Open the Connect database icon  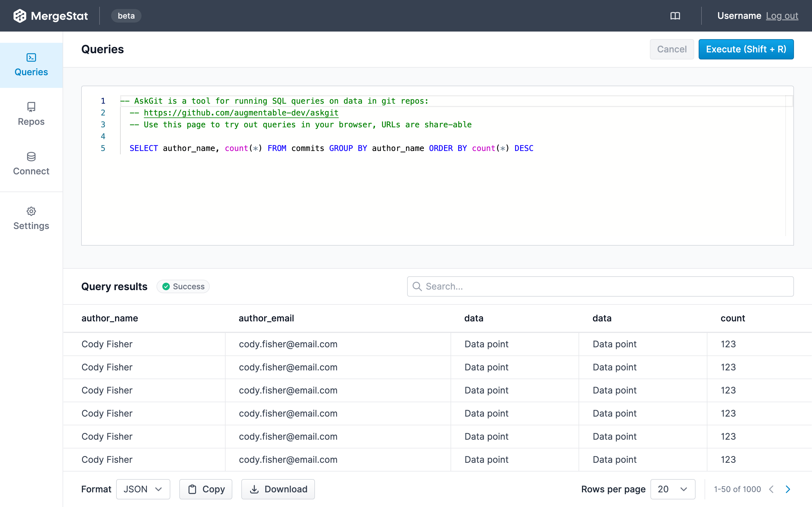[31, 157]
